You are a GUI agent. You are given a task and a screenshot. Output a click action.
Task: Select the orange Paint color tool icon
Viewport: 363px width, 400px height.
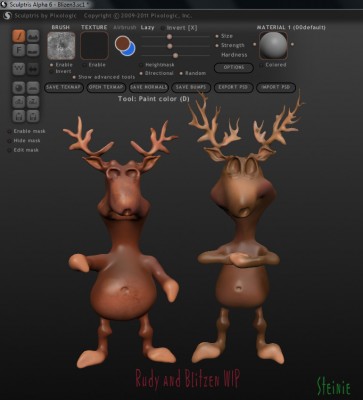pyautogui.click(x=19, y=36)
